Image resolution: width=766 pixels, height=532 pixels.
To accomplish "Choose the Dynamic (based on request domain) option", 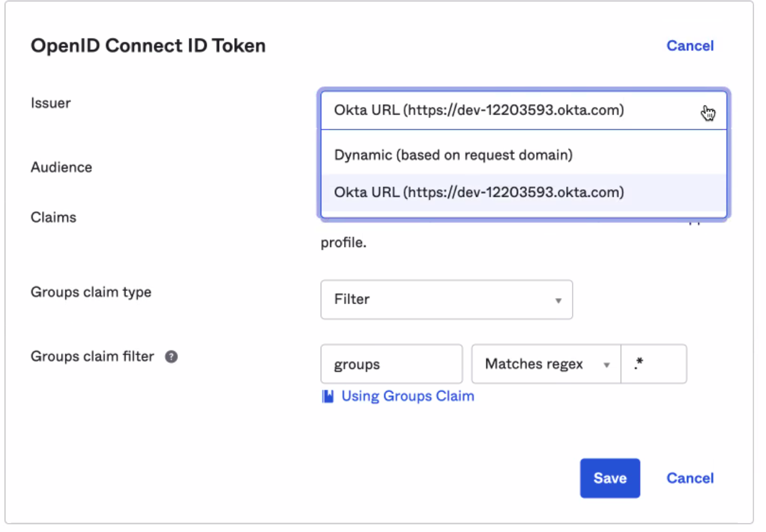I will pos(453,155).
